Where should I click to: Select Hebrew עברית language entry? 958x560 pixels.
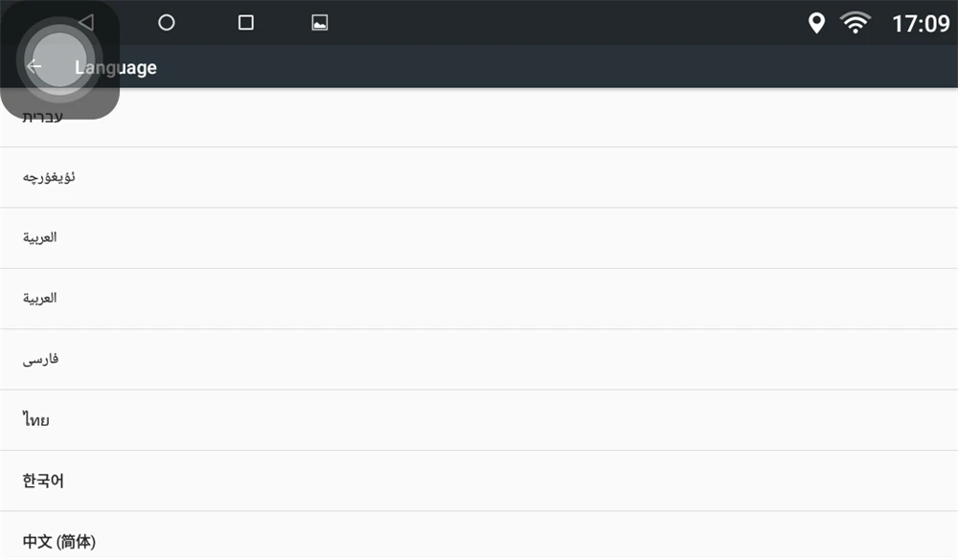(479, 117)
